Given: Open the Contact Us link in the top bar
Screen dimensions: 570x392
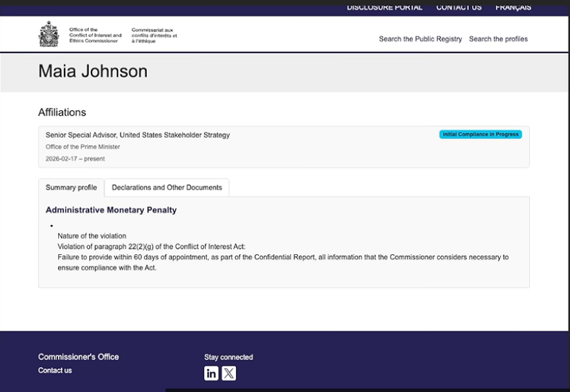Looking at the screenshot, I should (458, 8).
